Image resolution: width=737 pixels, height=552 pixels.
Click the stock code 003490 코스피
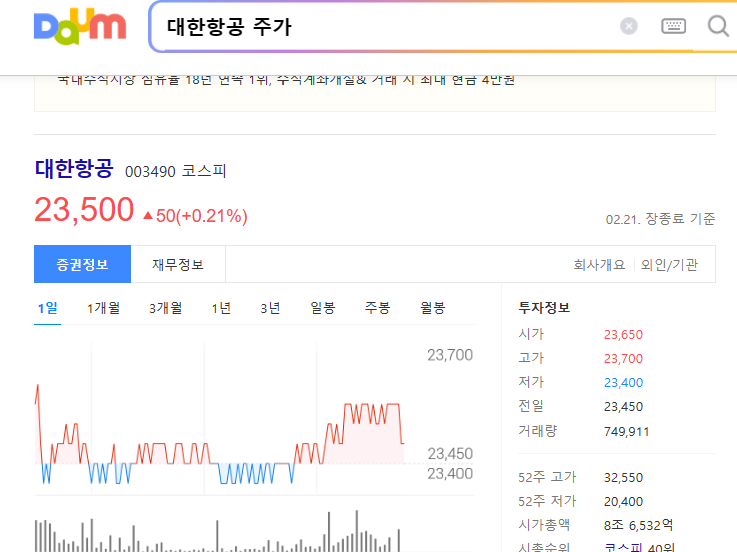click(x=176, y=171)
